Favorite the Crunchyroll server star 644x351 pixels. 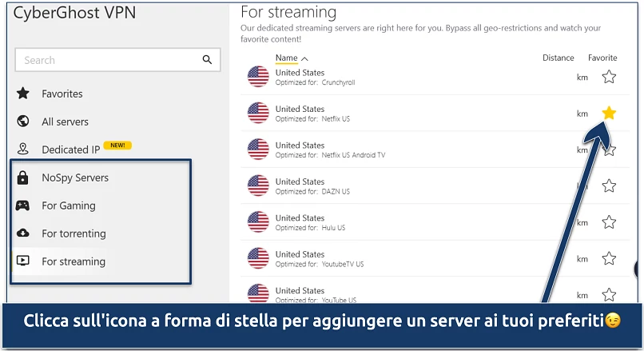click(x=609, y=77)
